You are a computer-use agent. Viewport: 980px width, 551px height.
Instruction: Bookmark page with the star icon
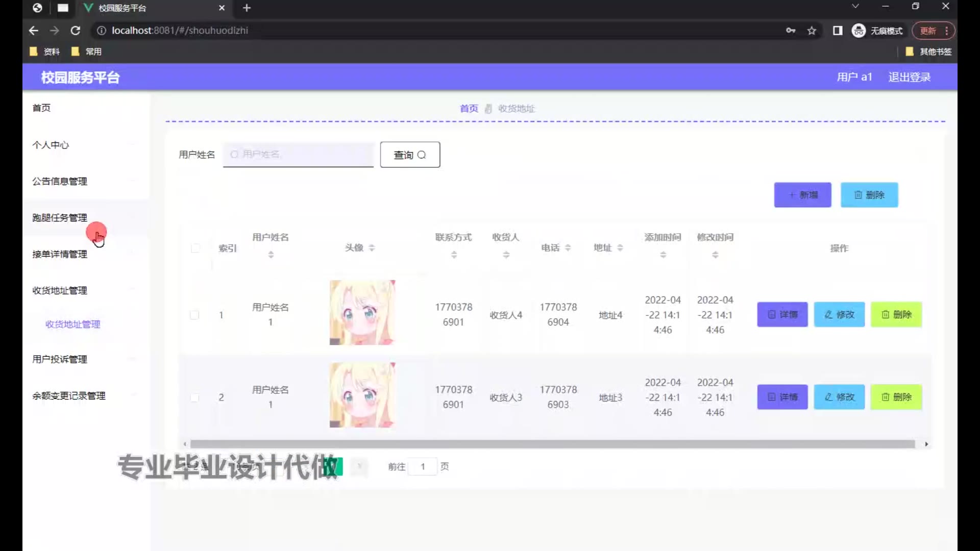812,31
